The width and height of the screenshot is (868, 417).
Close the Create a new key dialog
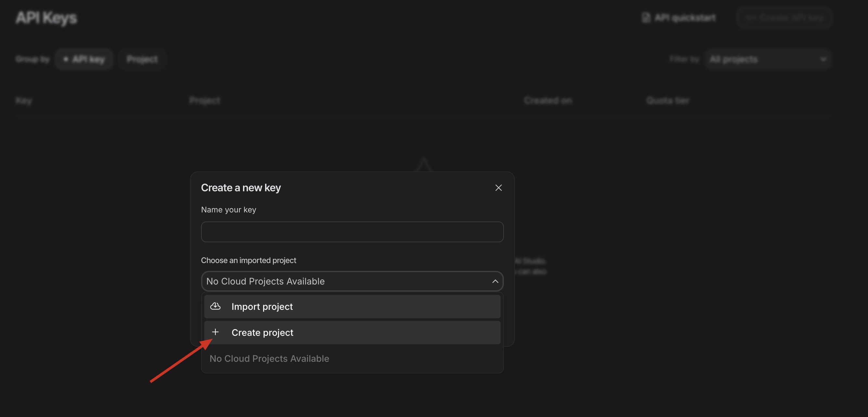tap(498, 188)
